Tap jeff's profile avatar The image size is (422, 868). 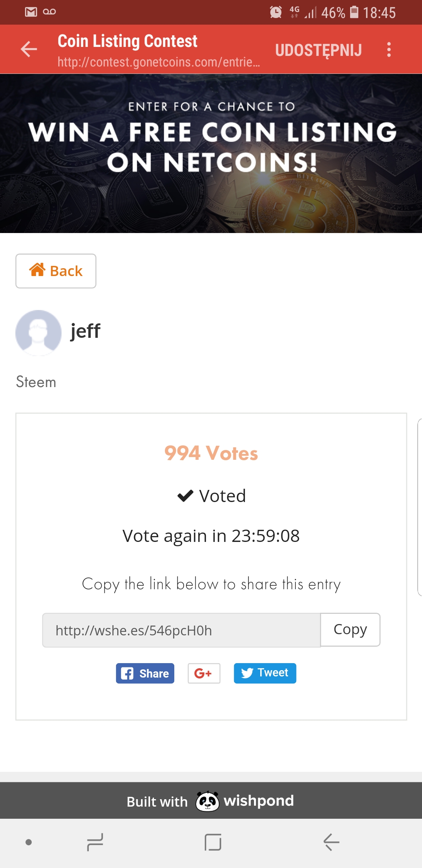point(38,333)
